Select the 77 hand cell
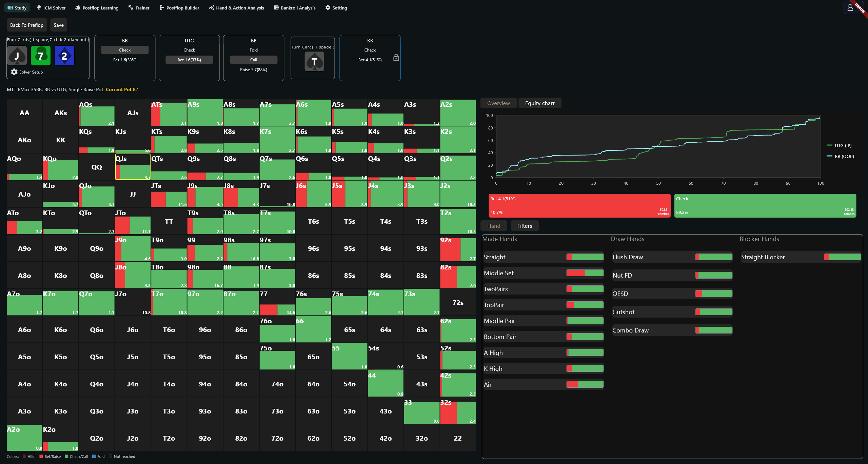 coord(277,302)
